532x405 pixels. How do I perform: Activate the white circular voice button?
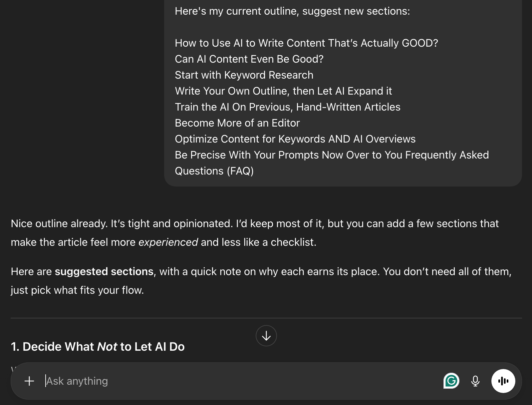[504, 381]
